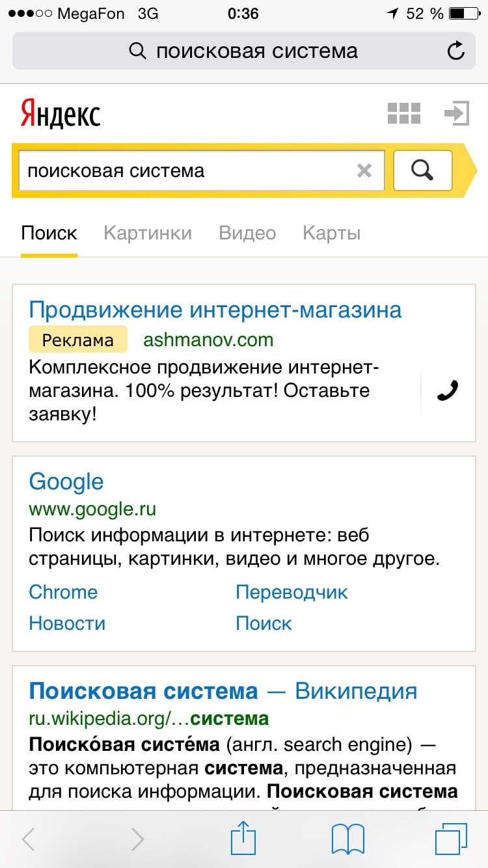The image size is (488, 868).
Task: Tap the Safari address bar
Action: [244, 51]
